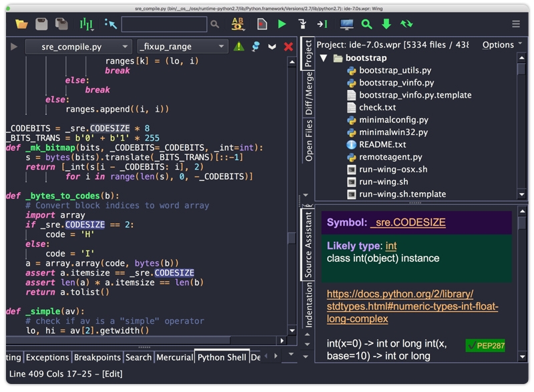Collapse the bootstrap folder in tree

click(x=324, y=58)
